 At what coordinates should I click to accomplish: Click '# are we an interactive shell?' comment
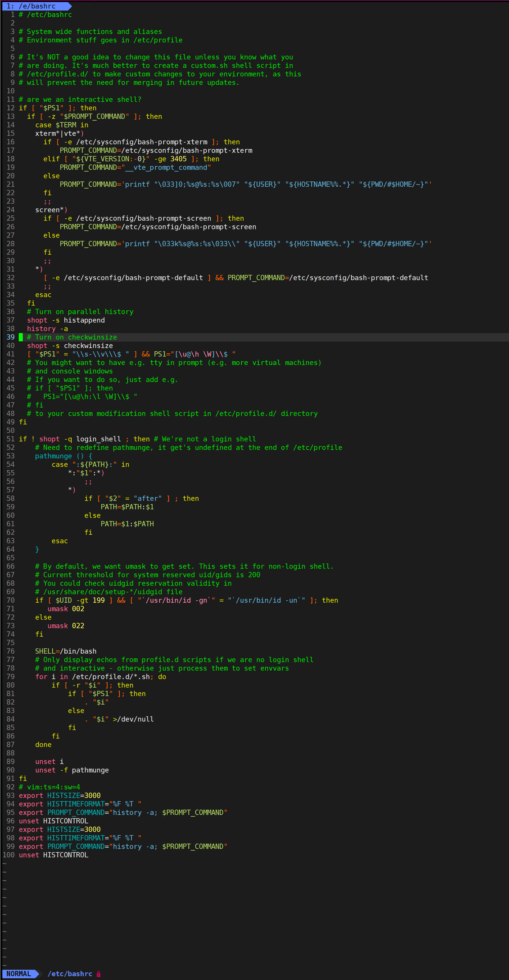pos(80,99)
